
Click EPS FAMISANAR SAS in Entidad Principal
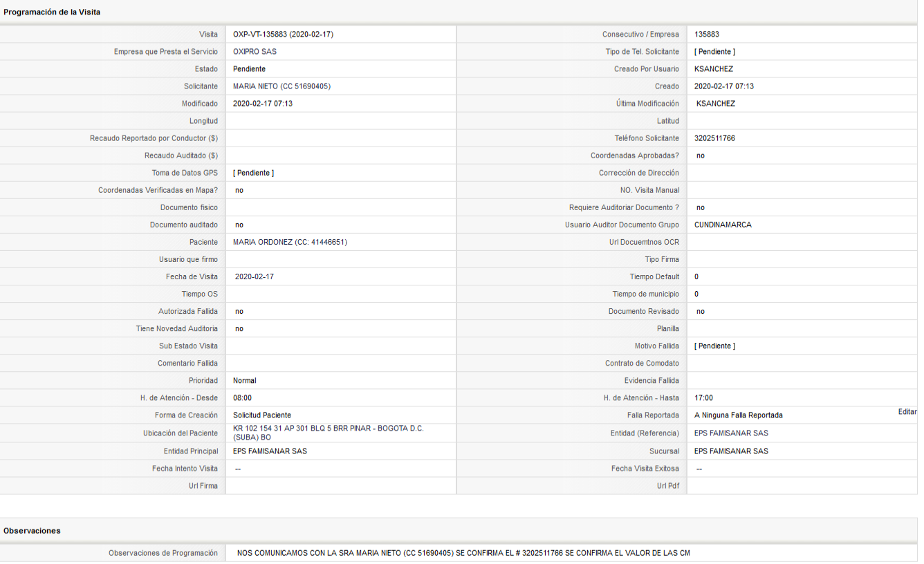270,451
